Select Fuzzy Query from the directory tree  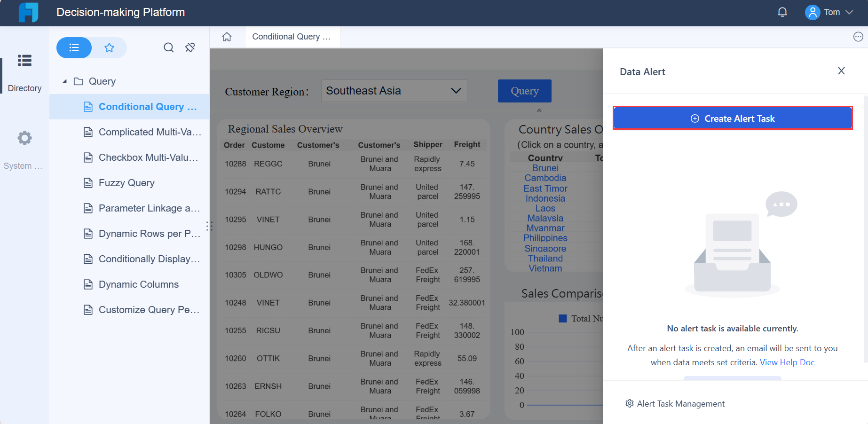pos(126,182)
